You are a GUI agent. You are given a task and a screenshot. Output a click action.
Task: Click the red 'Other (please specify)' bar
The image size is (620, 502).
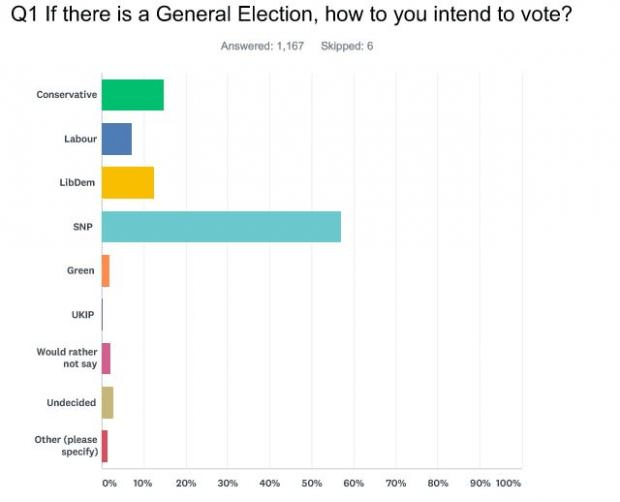tap(105, 446)
